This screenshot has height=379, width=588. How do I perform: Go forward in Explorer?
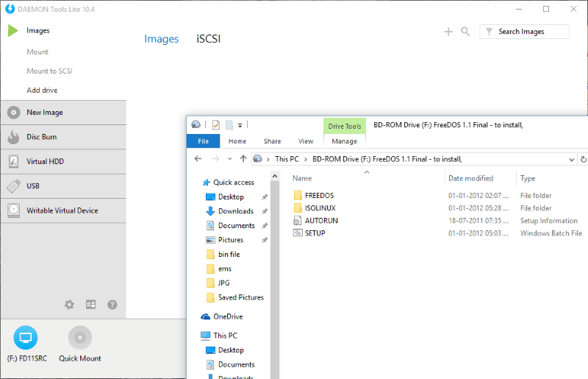pos(215,159)
